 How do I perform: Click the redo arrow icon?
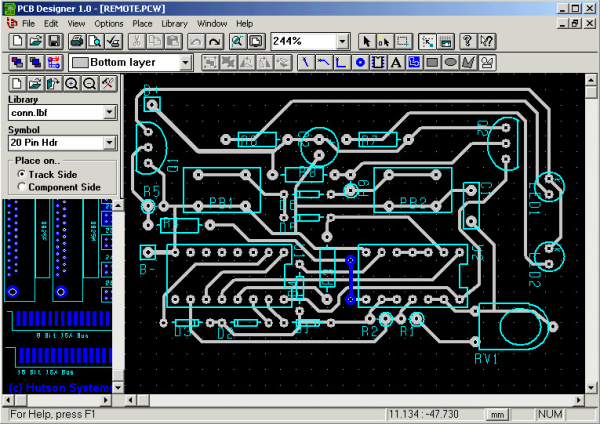coord(214,41)
